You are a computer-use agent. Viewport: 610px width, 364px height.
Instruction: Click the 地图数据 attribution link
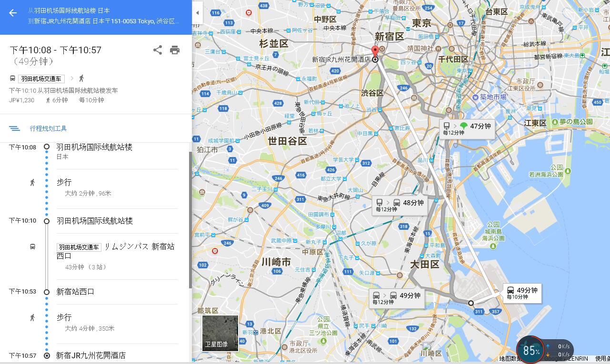click(x=510, y=359)
